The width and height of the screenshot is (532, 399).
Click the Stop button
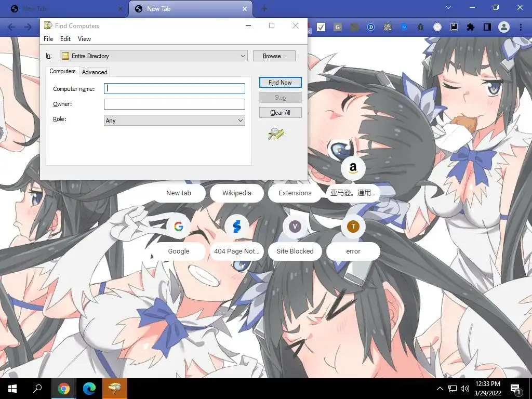pos(280,98)
